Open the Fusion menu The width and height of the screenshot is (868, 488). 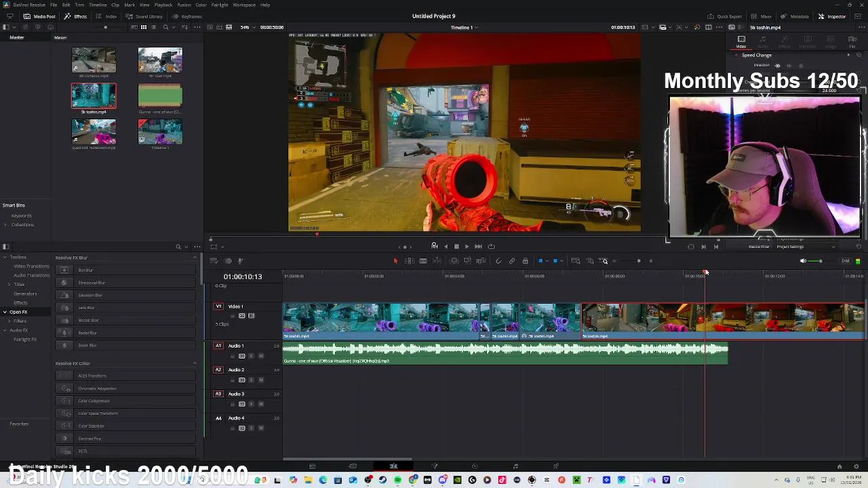(184, 5)
